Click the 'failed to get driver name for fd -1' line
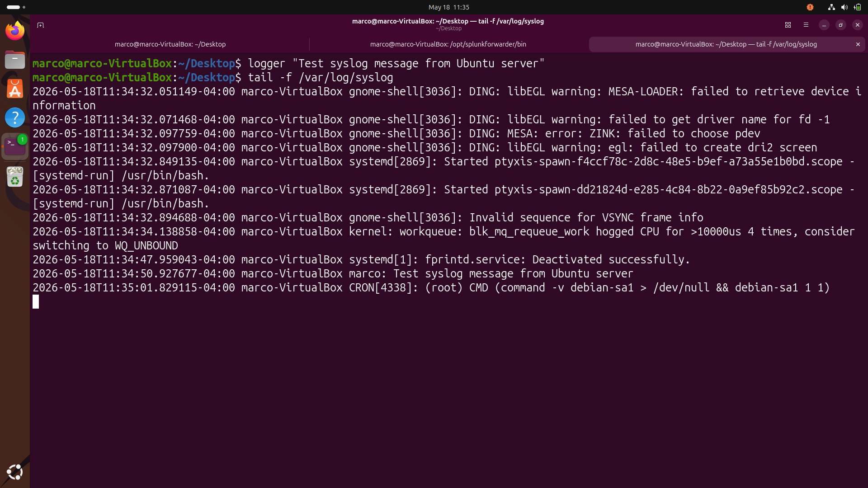The image size is (868, 488). coord(431,119)
